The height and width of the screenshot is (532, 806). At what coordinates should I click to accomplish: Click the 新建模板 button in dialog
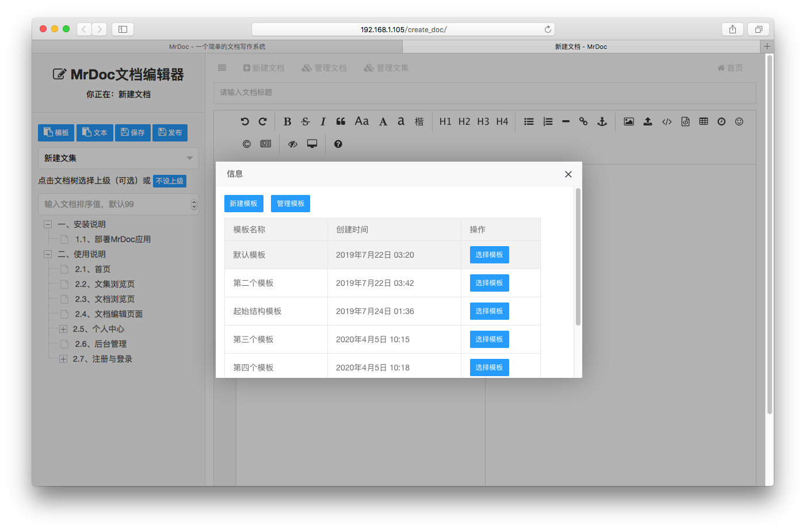[x=243, y=204]
